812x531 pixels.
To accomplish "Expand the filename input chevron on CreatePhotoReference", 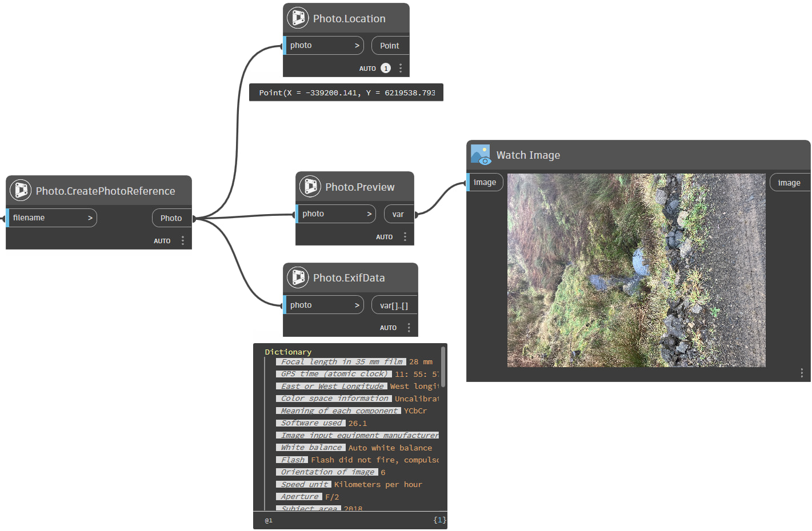I will tap(90, 218).
